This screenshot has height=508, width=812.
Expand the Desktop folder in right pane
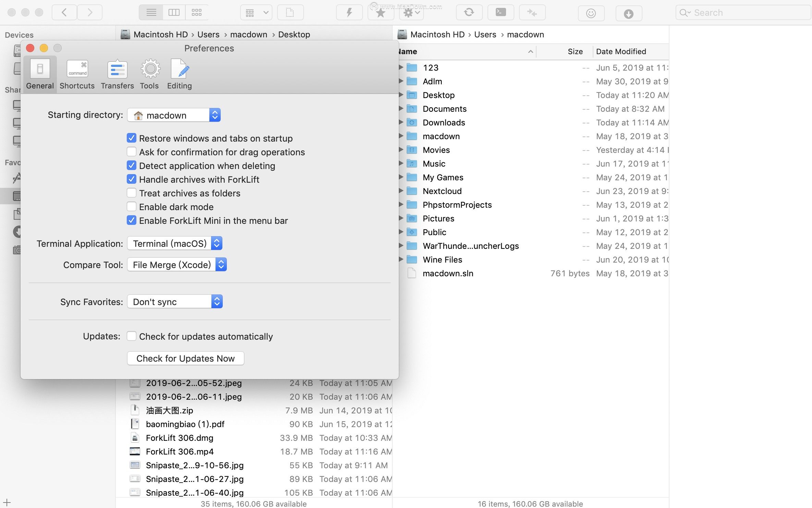[x=401, y=95]
